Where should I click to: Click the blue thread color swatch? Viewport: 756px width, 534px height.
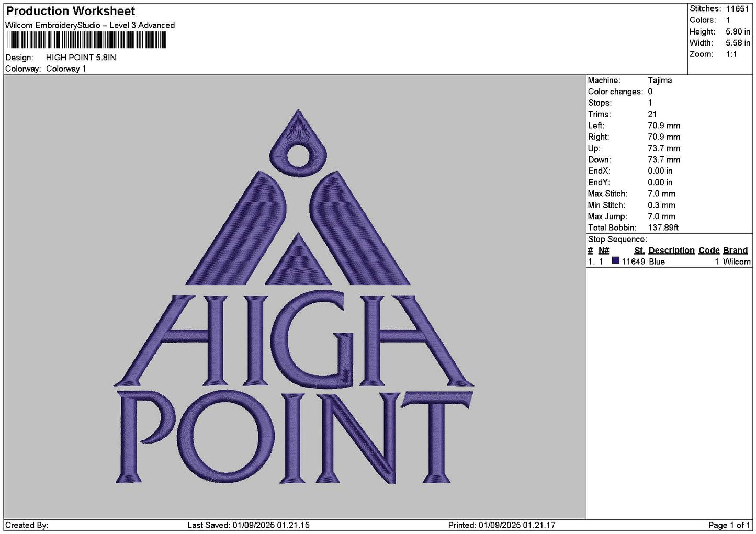(616, 261)
